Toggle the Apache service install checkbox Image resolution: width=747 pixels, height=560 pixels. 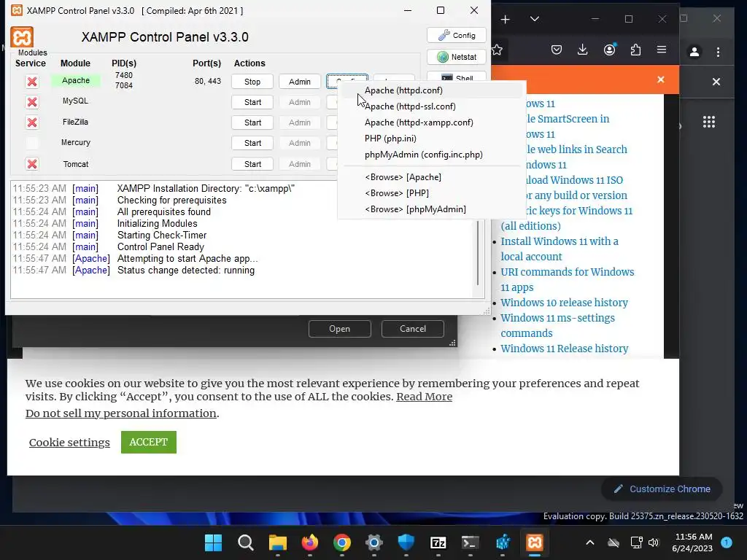point(32,82)
